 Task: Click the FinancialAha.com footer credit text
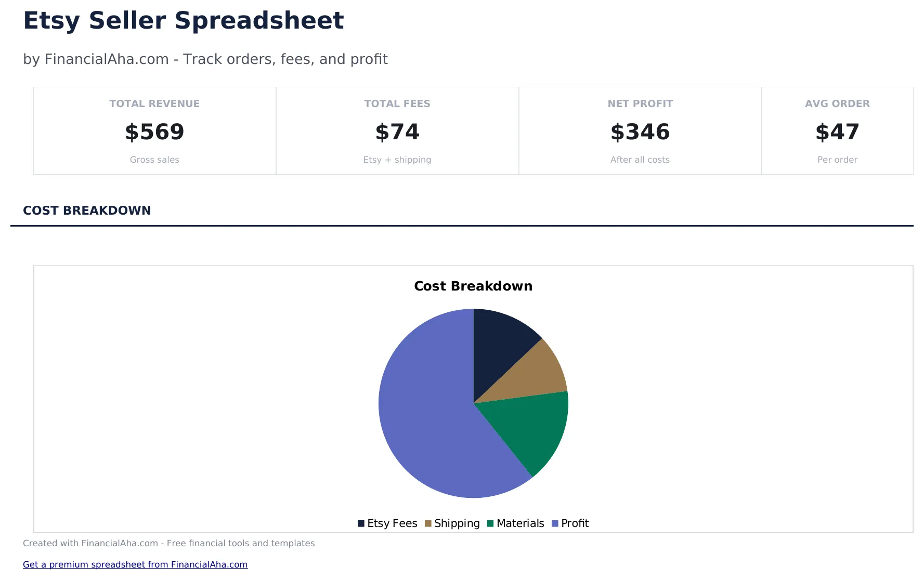pos(168,543)
